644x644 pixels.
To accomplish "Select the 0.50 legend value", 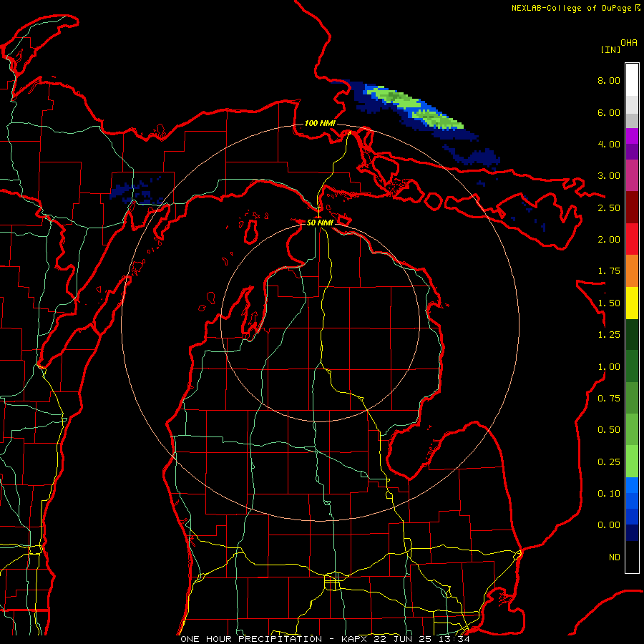I will point(609,430).
